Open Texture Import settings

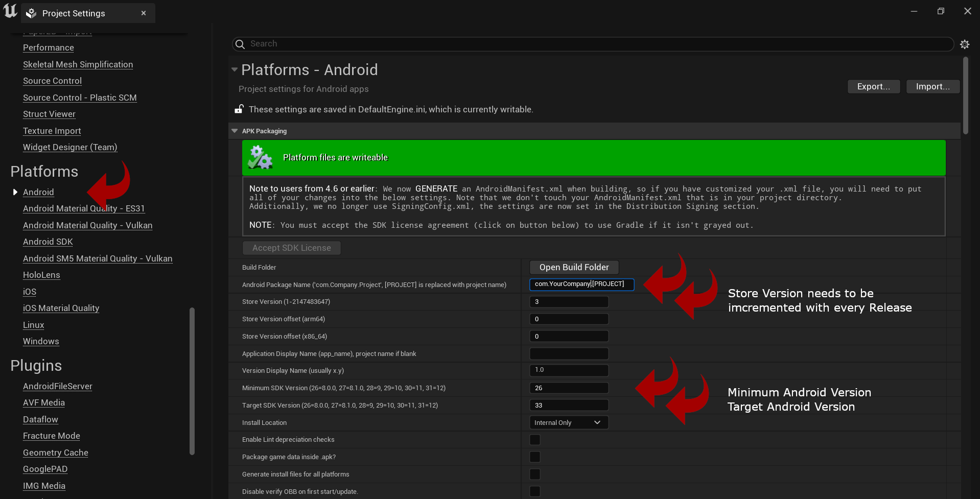pos(52,131)
